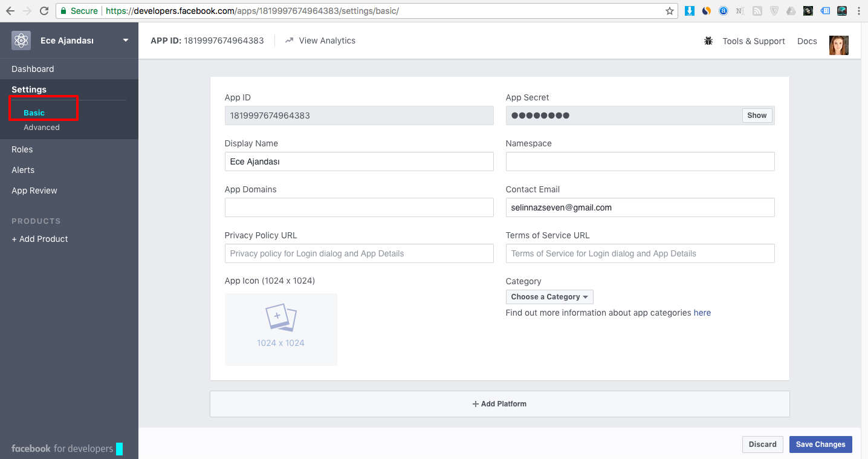Click the View Analytics trend icon
Viewport: 868px width, 459px height.
(289, 41)
